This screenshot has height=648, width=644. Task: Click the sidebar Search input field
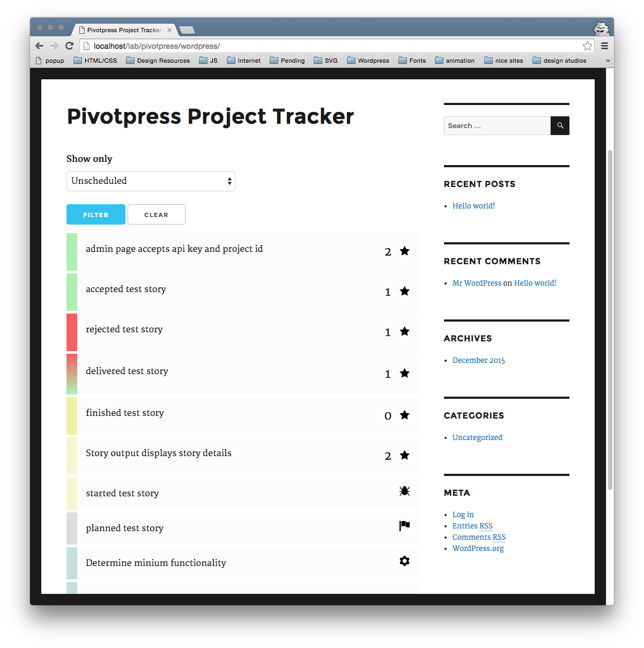[497, 125]
